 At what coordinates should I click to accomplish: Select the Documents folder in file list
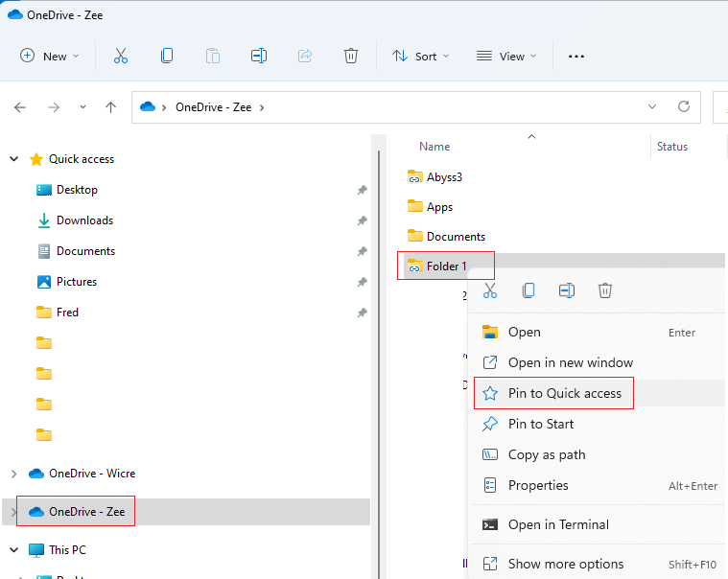(x=456, y=237)
